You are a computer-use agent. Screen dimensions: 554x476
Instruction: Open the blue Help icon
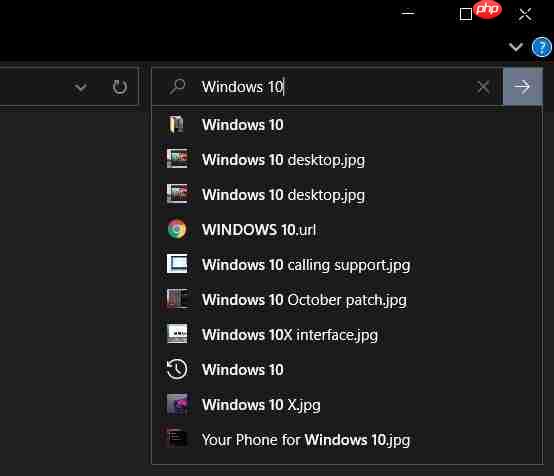click(542, 47)
